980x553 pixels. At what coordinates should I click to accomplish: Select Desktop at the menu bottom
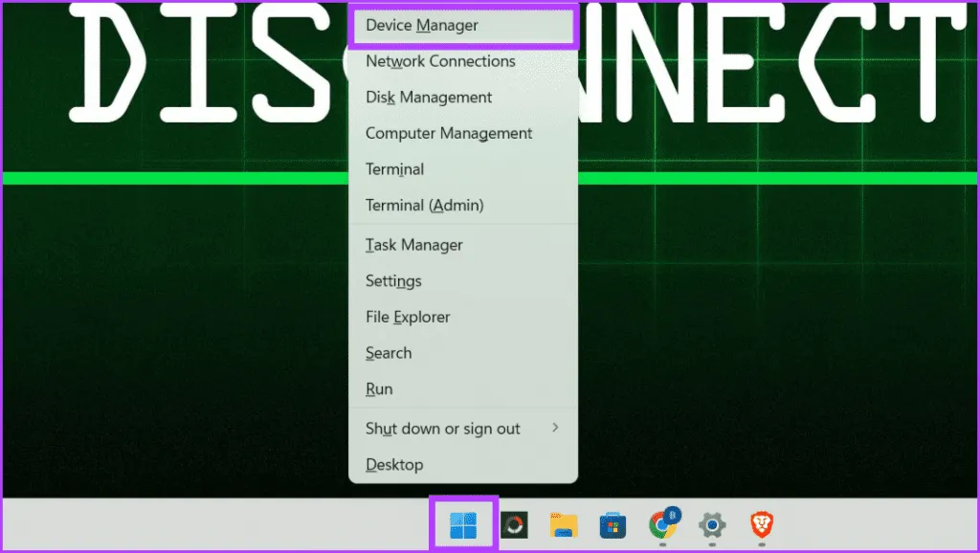tap(394, 465)
